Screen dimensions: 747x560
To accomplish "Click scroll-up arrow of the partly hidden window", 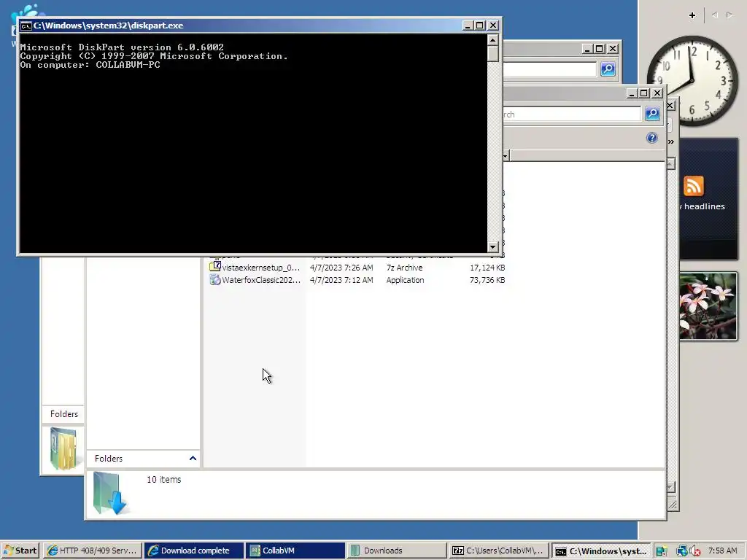I will click(x=670, y=163).
